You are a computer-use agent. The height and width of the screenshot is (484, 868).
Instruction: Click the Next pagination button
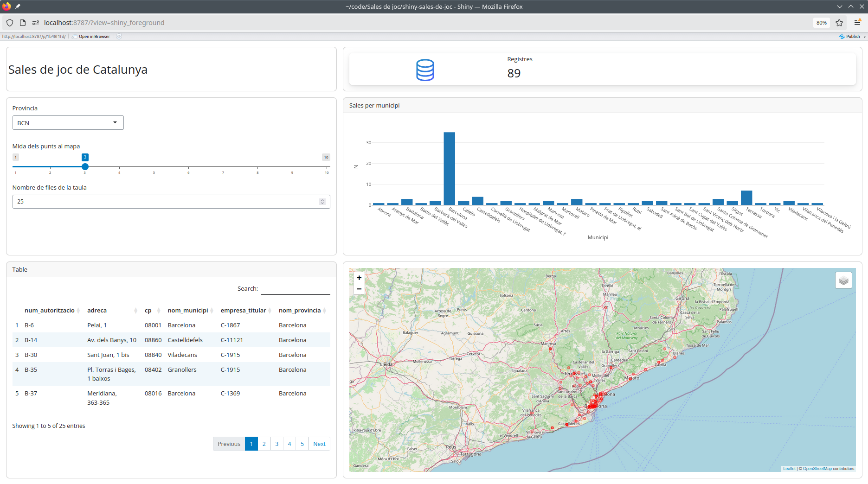click(319, 444)
